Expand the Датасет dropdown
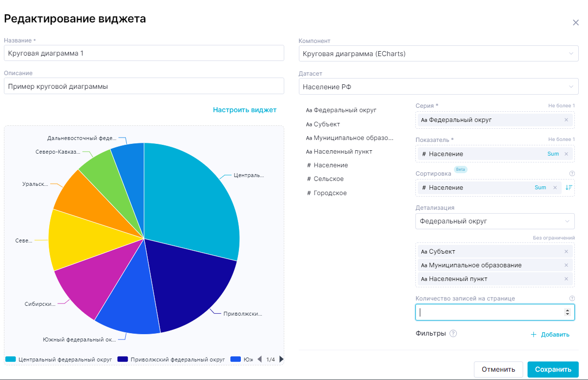The height and width of the screenshot is (380, 588). coord(438,87)
